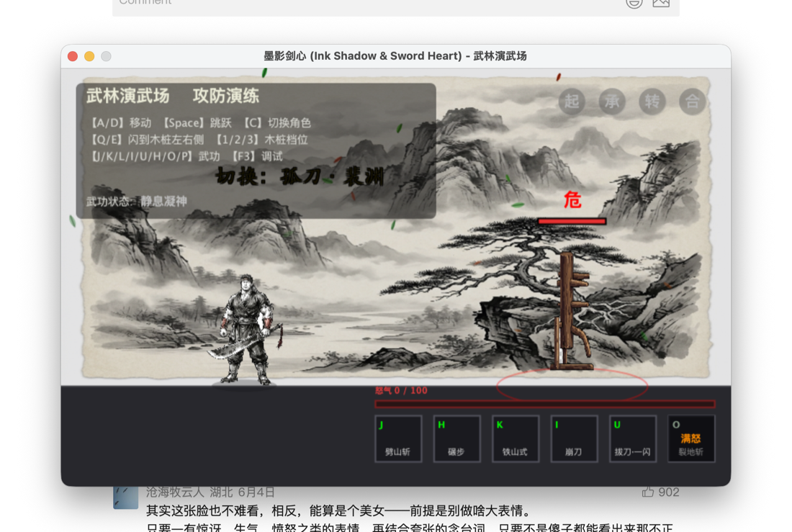Activate the 劈山斩 skill slot (J)
This screenshot has height=532, width=792.
click(x=398, y=438)
